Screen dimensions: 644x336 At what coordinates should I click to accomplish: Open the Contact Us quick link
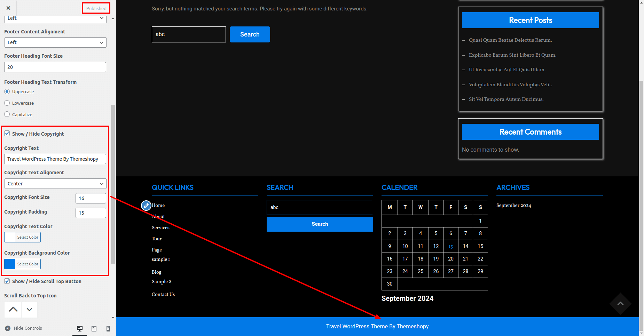pos(163,294)
